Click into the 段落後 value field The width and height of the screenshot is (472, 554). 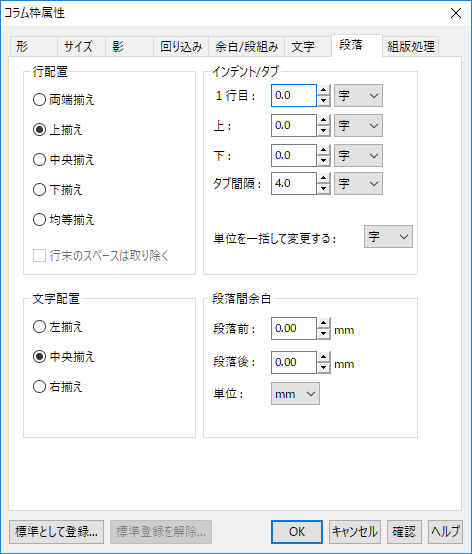click(294, 362)
